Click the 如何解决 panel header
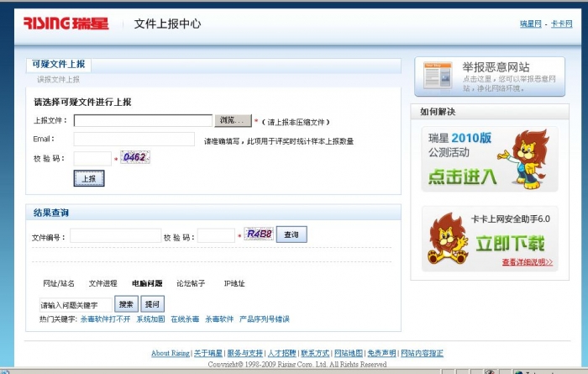The image size is (588, 374). click(x=438, y=112)
